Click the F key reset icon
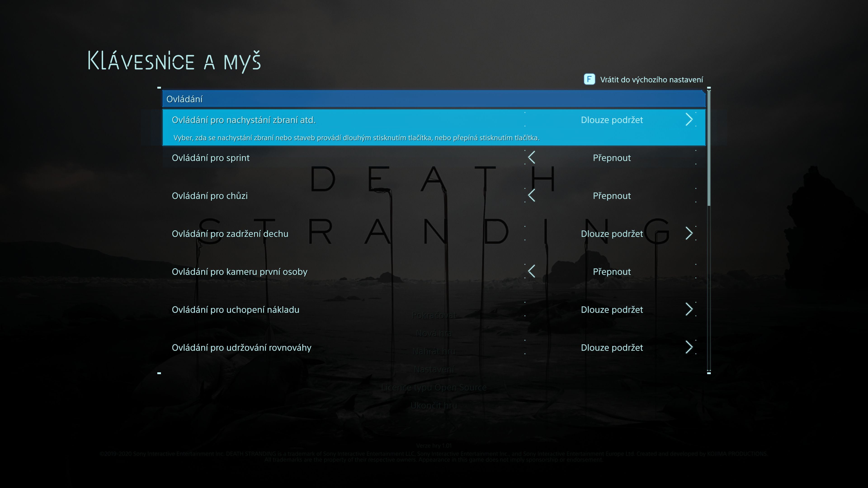The image size is (868, 488). [589, 80]
